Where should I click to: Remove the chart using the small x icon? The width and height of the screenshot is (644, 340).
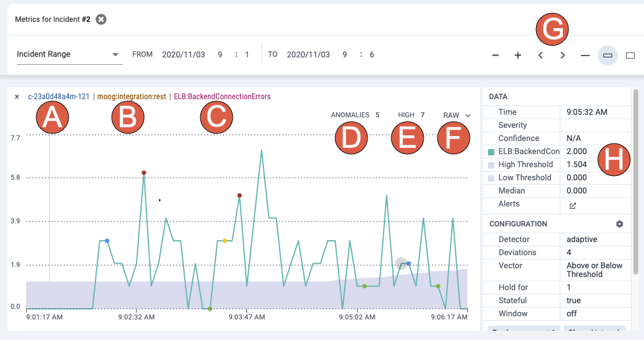[x=17, y=97]
